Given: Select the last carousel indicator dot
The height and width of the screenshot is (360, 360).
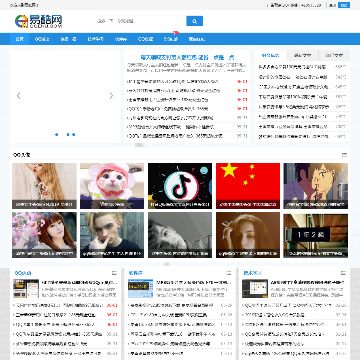Looking at the screenshot, I should click(x=74, y=135).
